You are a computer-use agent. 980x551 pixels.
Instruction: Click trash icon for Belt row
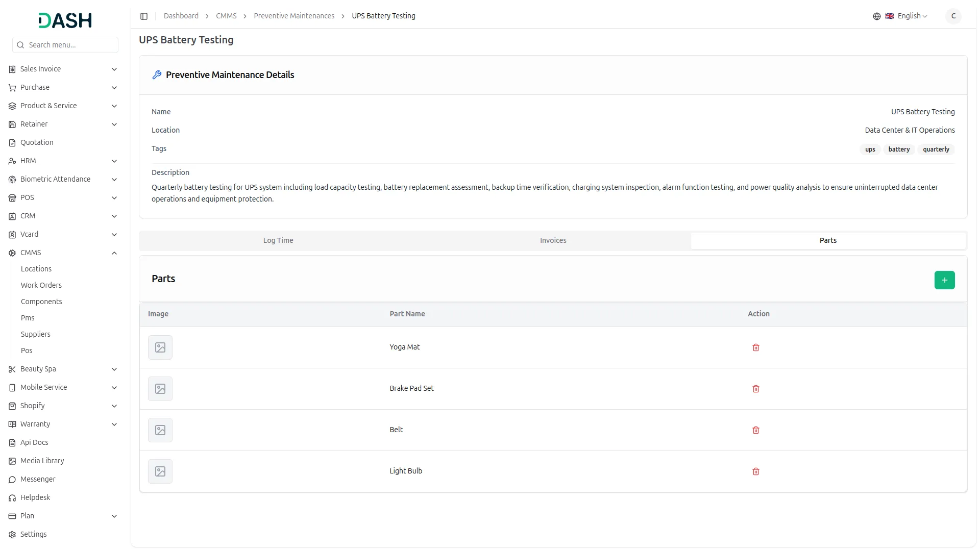pos(755,430)
